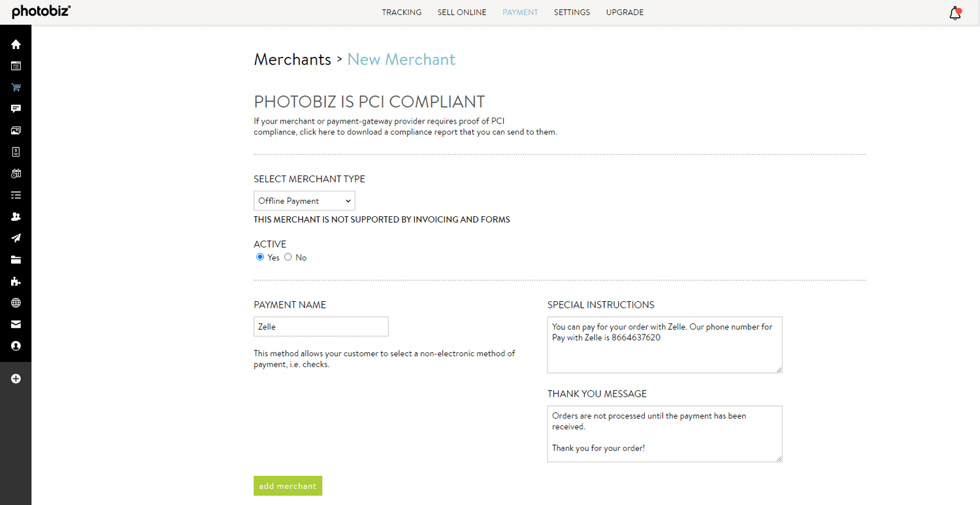Screen dimensions: 980x505
Task: Select the Yes radio button under Active
Action: pos(260,257)
